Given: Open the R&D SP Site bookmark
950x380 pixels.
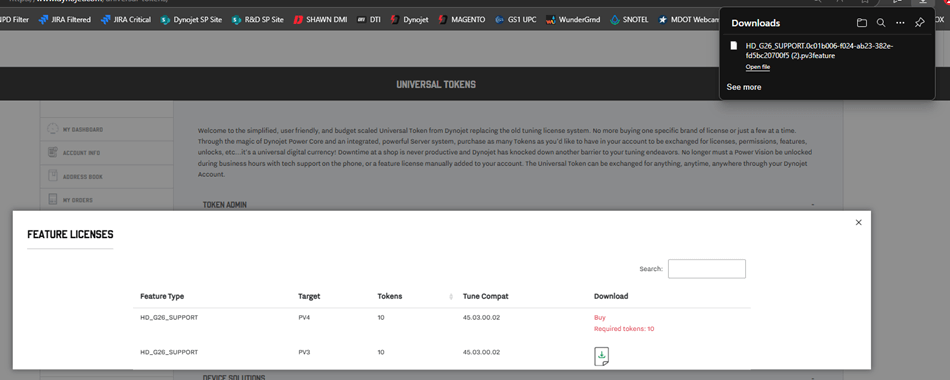Looking at the screenshot, I should coord(257,19).
